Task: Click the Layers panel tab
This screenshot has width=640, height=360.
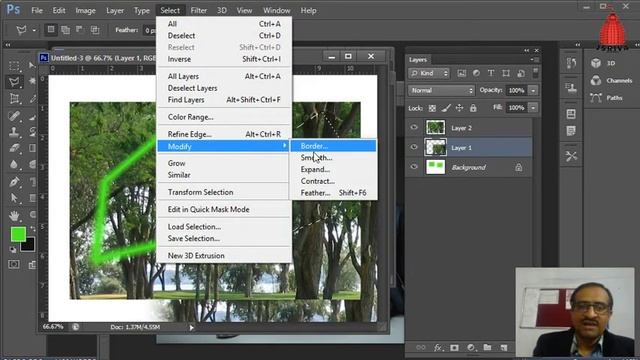Action: 418,60
